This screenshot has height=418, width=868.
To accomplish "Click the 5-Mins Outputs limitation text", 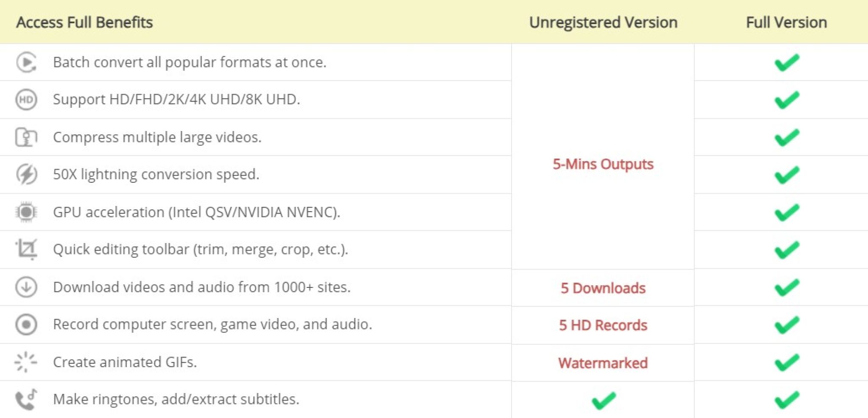I will point(603,164).
